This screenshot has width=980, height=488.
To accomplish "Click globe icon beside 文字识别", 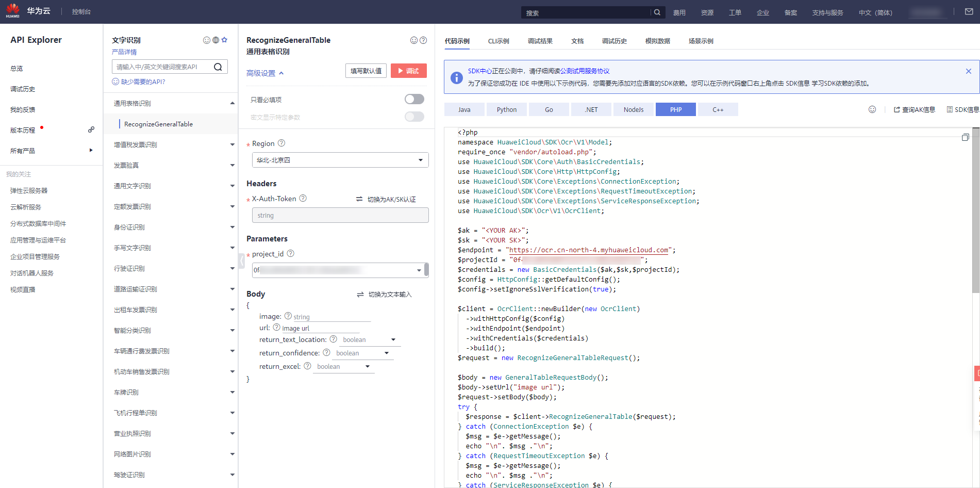I will [215, 40].
